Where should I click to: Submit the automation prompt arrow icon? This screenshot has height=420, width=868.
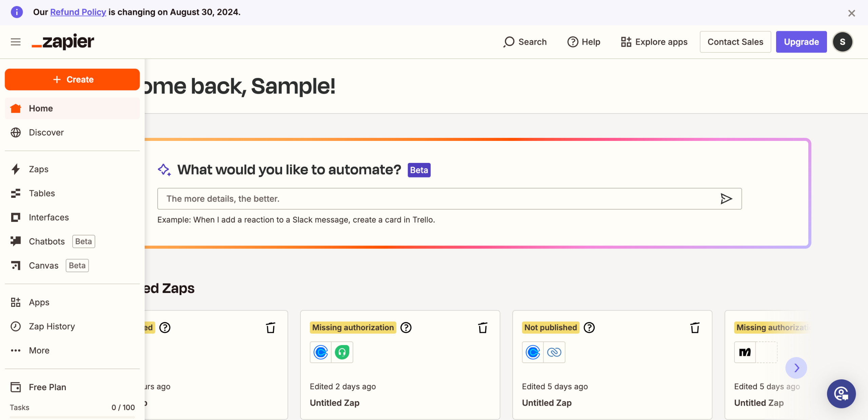[x=726, y=199]
